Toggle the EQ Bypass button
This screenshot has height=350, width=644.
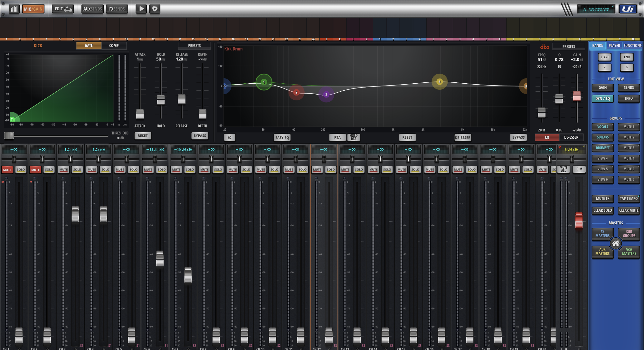(x=518, y=137)
